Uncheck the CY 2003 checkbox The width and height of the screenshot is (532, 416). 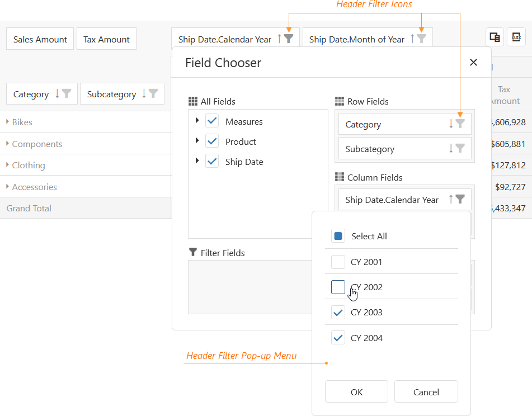tap(338, 312)
